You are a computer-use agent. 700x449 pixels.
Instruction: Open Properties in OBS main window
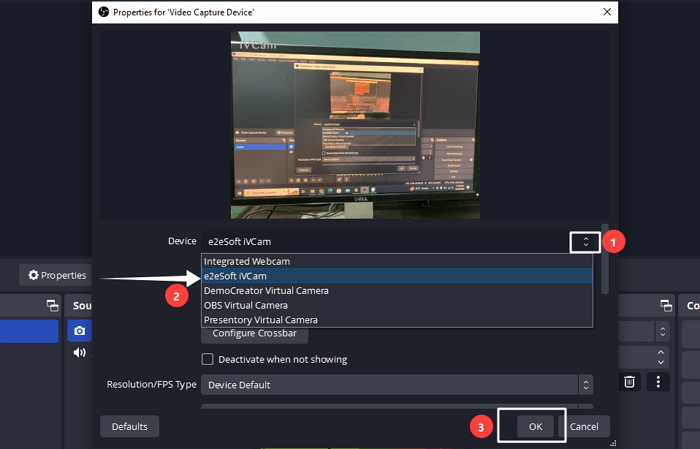[x=57, y=275]
